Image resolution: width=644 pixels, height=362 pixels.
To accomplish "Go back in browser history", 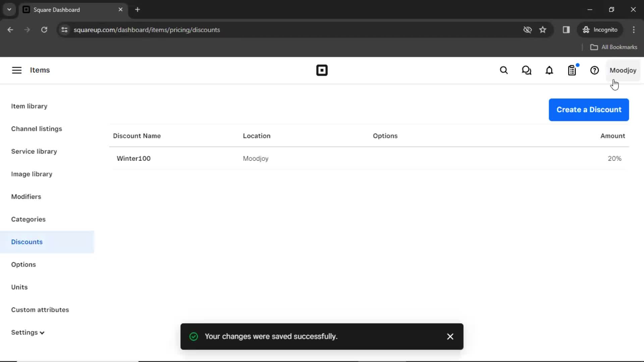I will pyautogui.click(x=10, y=30).
